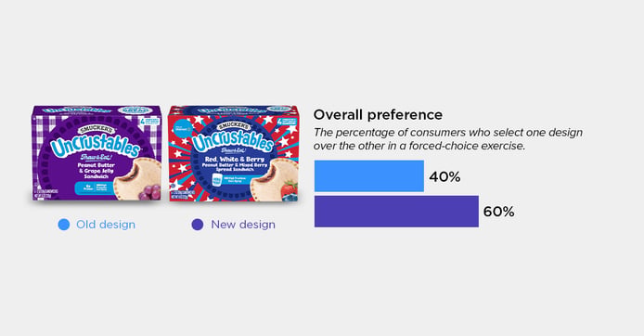The height and width of the screenshot is (336, 644).
Task: Click the Overall preference heading
Action: point(378,114)
